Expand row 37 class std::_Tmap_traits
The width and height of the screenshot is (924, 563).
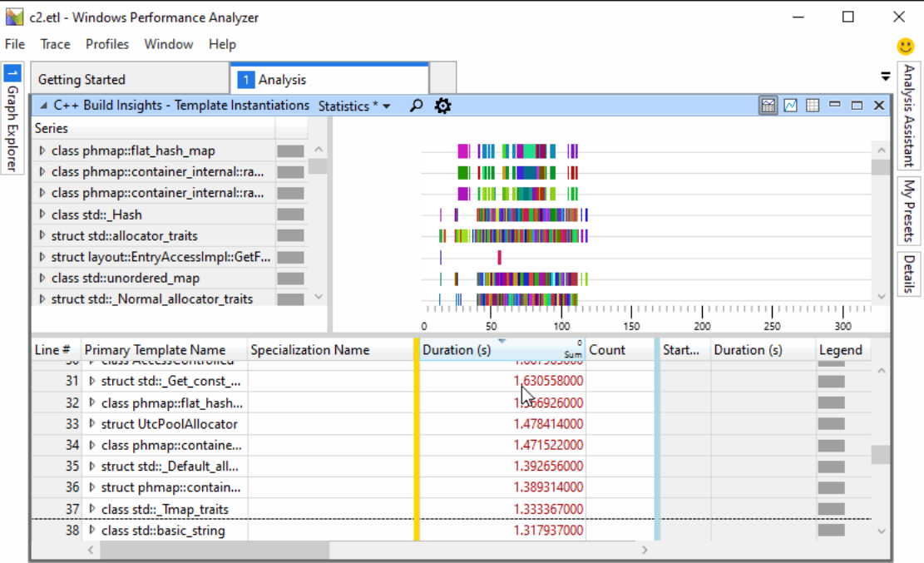[x=92, y=509]
